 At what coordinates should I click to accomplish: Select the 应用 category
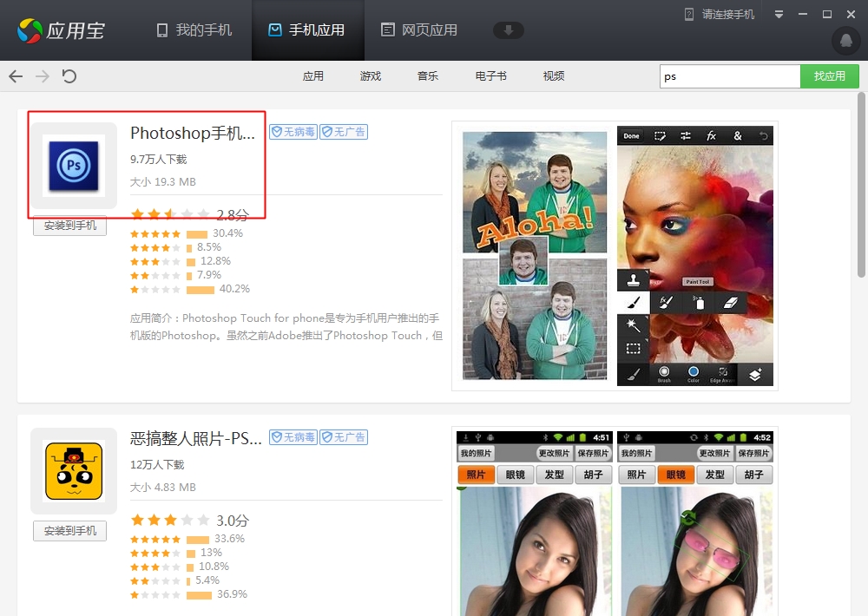coord(313,76)
